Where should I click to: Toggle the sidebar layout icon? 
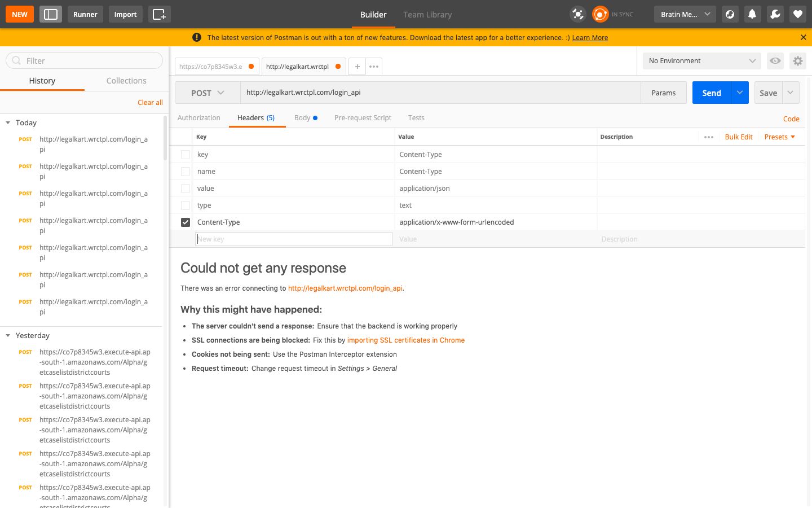51,14
